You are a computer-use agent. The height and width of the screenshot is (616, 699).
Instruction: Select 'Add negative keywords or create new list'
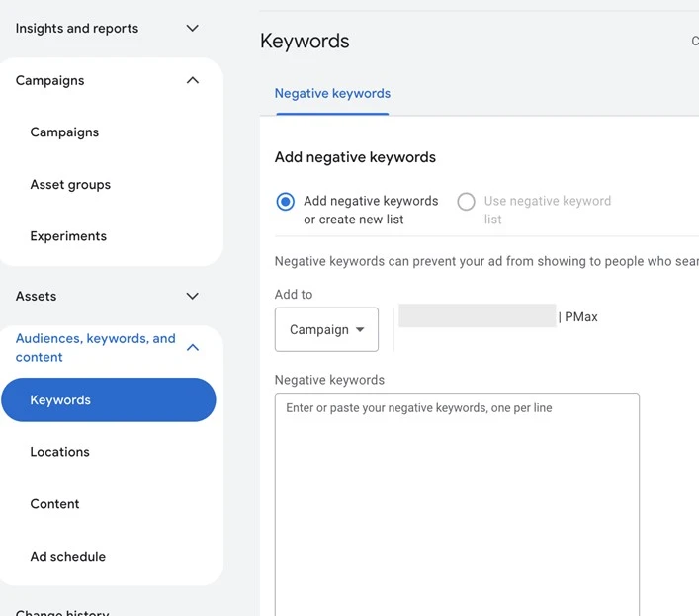pos(286,202)
